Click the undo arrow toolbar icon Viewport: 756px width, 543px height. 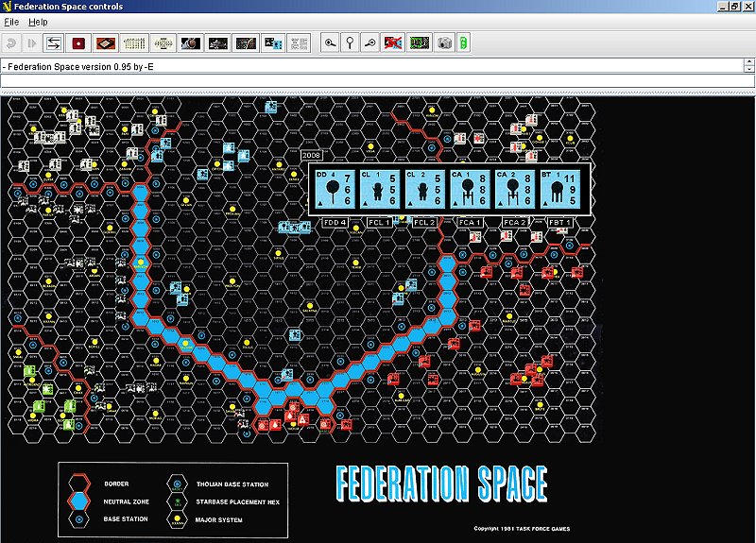(x=11, y=43)
